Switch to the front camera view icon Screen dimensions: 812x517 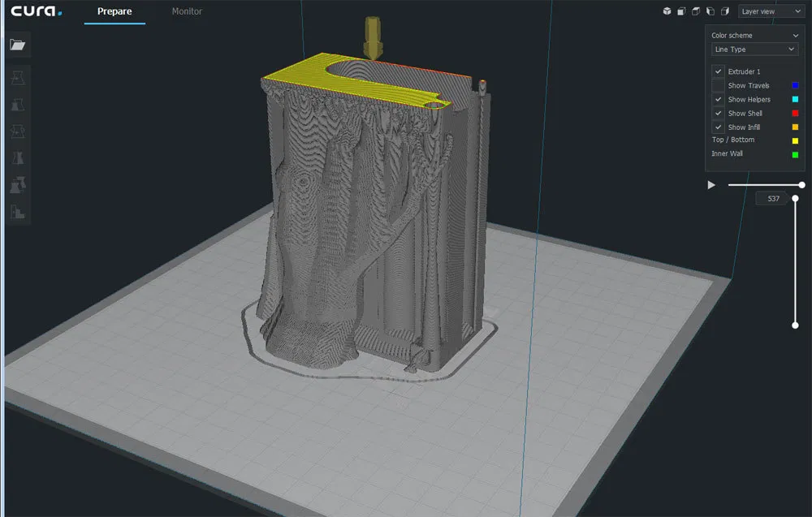[x=681, y=11]
